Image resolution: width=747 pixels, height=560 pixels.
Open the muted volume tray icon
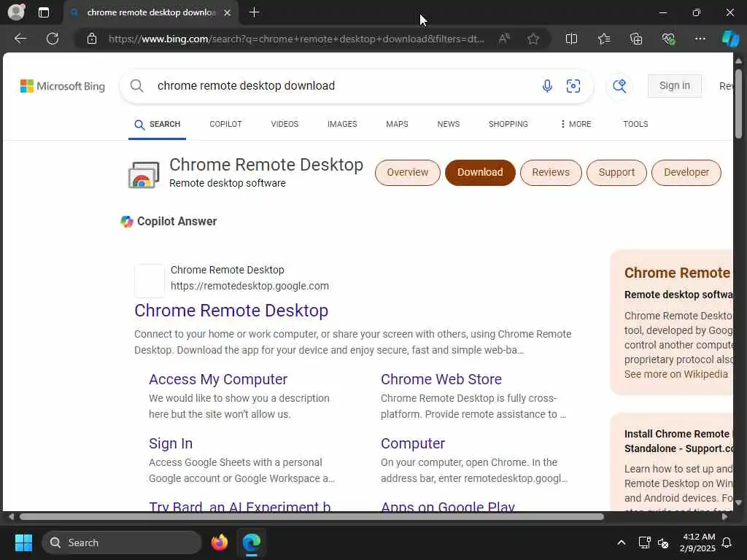pyautogui.click(x=662, y=542)
